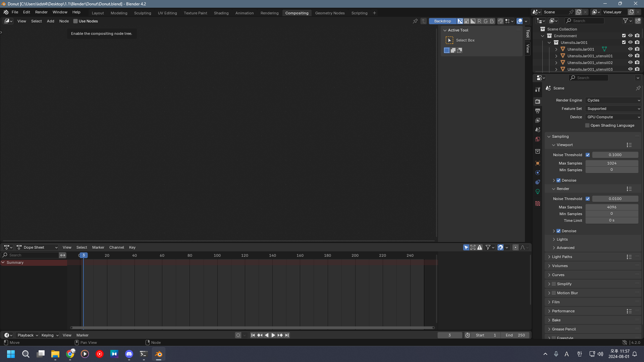Hide UtensilsJar001_utensil02 in viewport
Viewport: 644px width, 362px height.
(x=630, y=63)
